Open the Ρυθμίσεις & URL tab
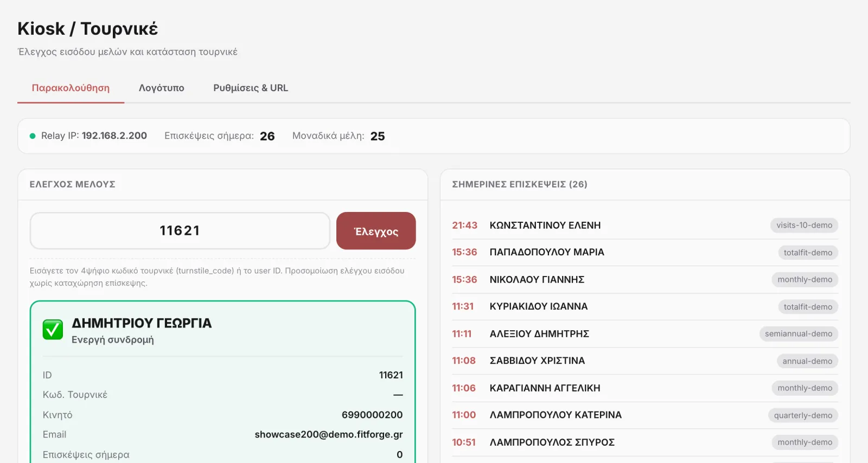The width and height of the screenshot is (868, 463). pos(251,88)
